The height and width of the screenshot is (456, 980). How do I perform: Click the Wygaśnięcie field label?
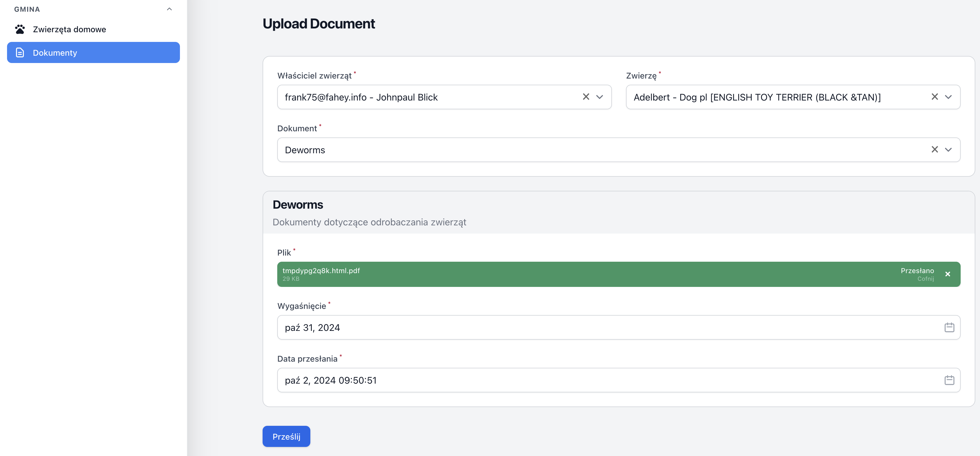pos(302,306)
